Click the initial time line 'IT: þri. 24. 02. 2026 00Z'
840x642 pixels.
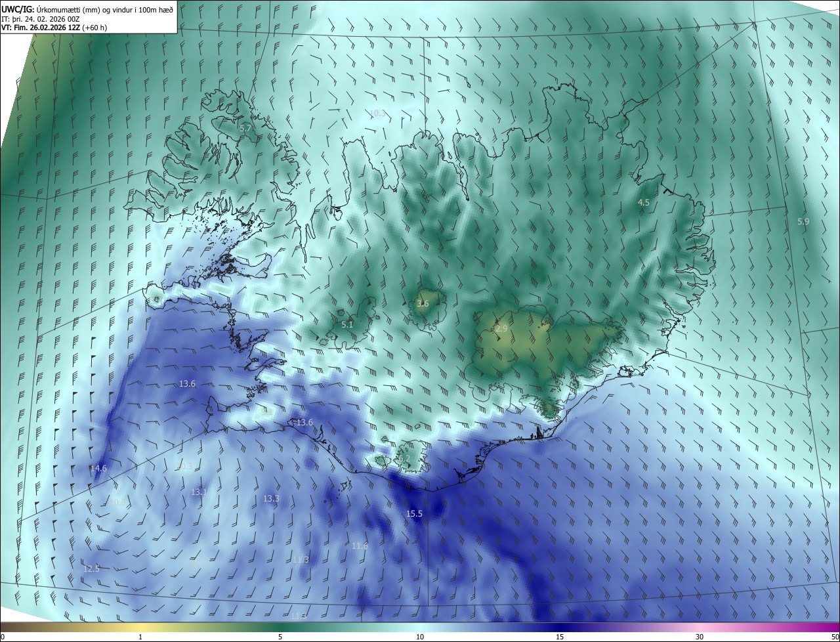pyautogui.click(x=41, y=18)
